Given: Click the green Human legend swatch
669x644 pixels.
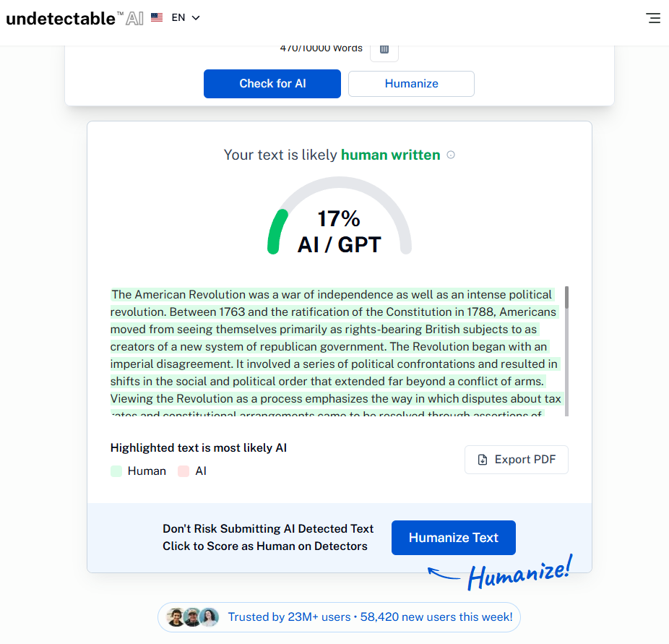Looking at the screenshot, I should point(116,471).
